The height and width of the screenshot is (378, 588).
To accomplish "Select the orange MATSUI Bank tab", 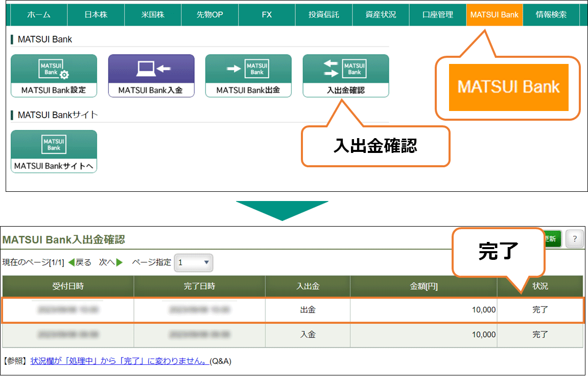I will pyautogui.click(x=495, y=15).
